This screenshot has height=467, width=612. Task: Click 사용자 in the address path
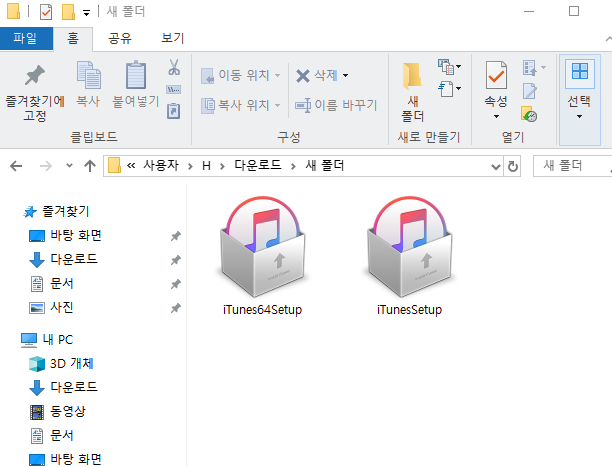(161, 166)
